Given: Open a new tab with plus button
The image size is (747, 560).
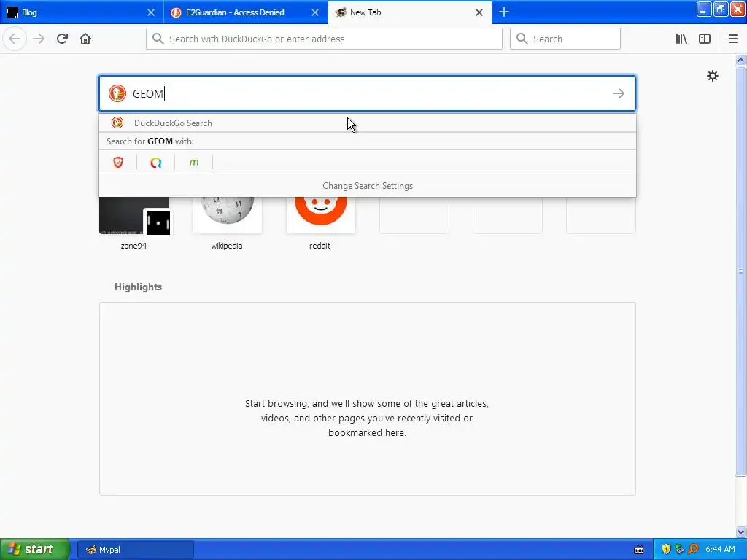Looking at the screenshot, I should [x=504, y=12].
